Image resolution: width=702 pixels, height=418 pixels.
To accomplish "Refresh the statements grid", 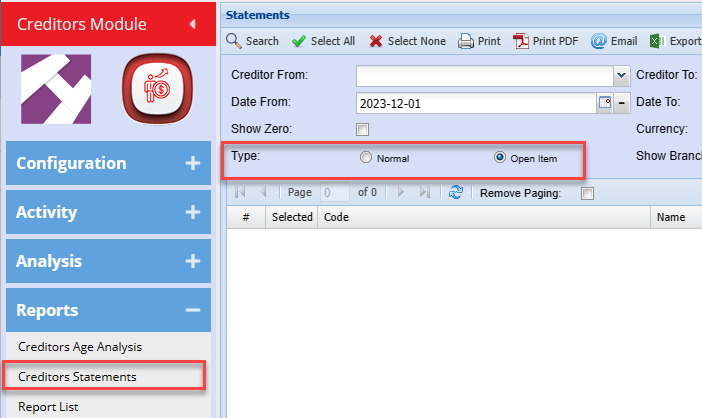I will pyautogui.click(x=456, y=192).
